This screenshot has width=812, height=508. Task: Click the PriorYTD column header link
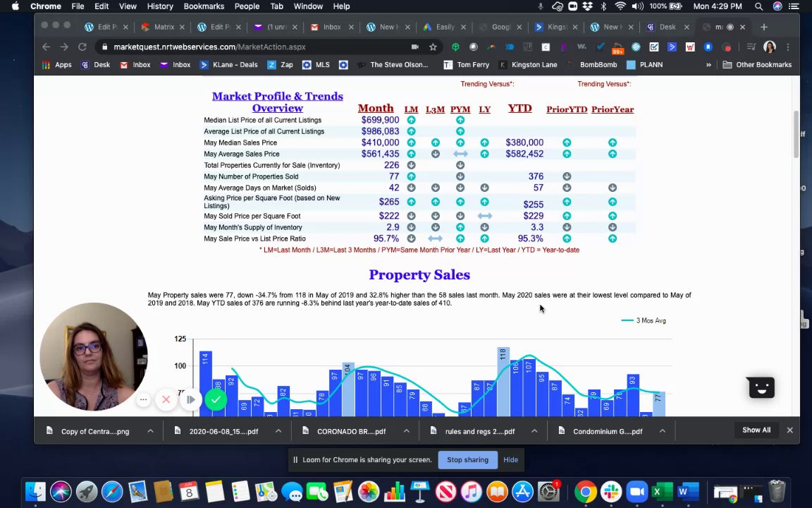pos(567,109)
